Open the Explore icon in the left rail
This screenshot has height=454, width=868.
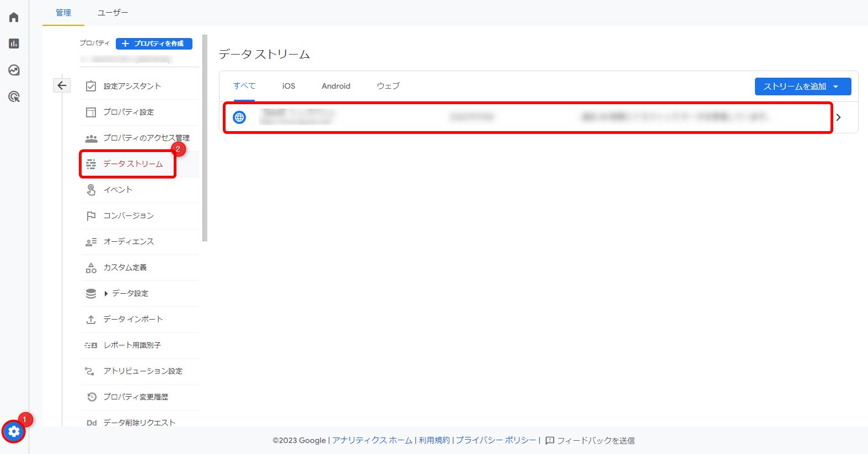pos(14,70)
